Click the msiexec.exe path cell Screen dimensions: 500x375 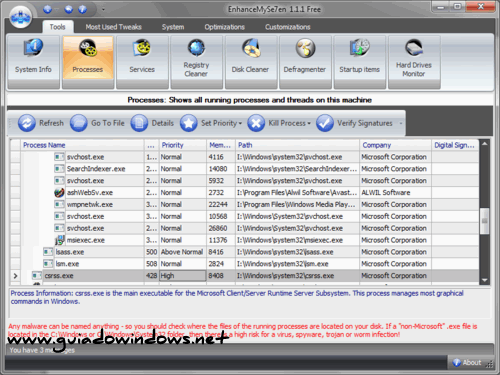298,240
